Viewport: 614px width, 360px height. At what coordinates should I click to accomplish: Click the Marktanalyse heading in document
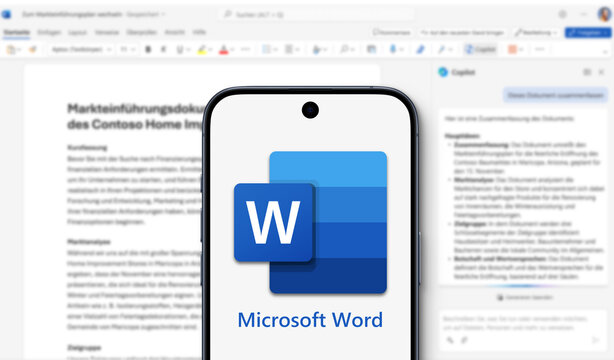coord(88,242)
